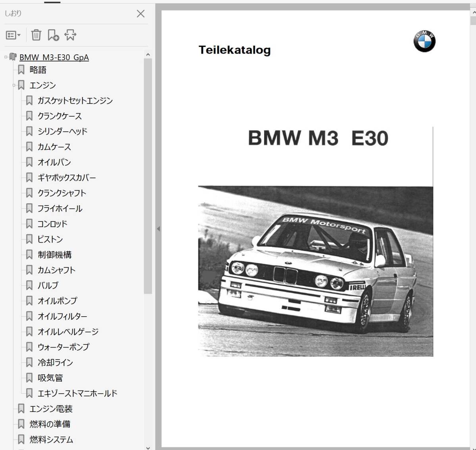Click the Teilekatalog heading text
The width and height of the screenshot is (476, 450).
pyautogui.click(x=234, y=50)
